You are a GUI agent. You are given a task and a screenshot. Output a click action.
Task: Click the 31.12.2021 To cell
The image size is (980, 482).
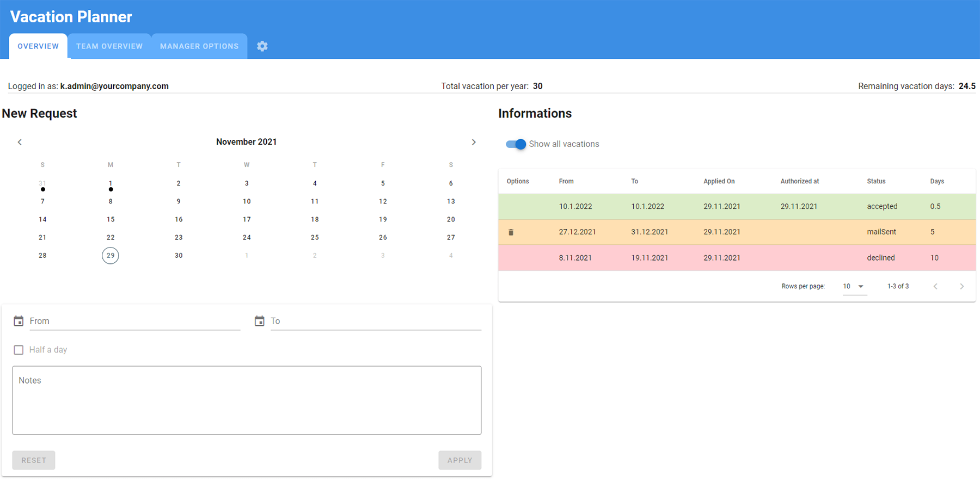[x=650, y=232]
